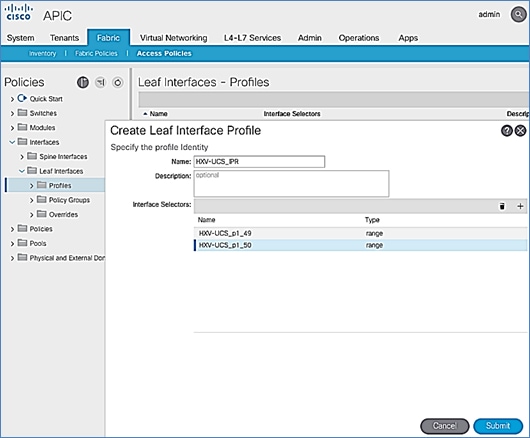Click the Overrides folder icon

42,214
